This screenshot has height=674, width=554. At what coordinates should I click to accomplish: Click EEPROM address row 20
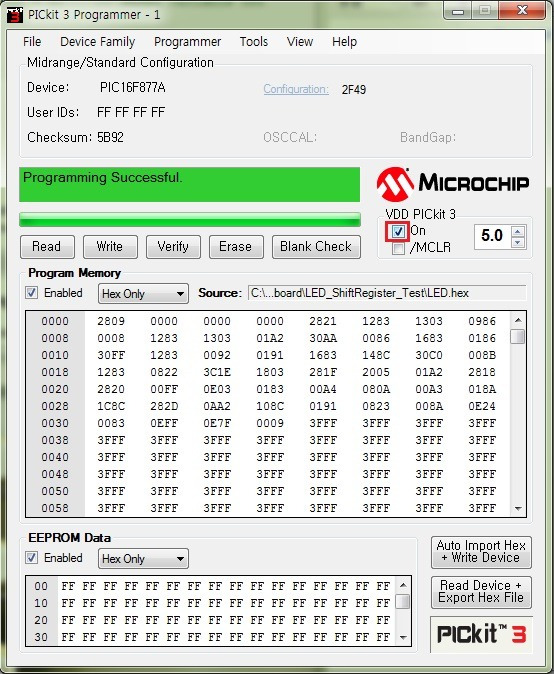point(41,620)
